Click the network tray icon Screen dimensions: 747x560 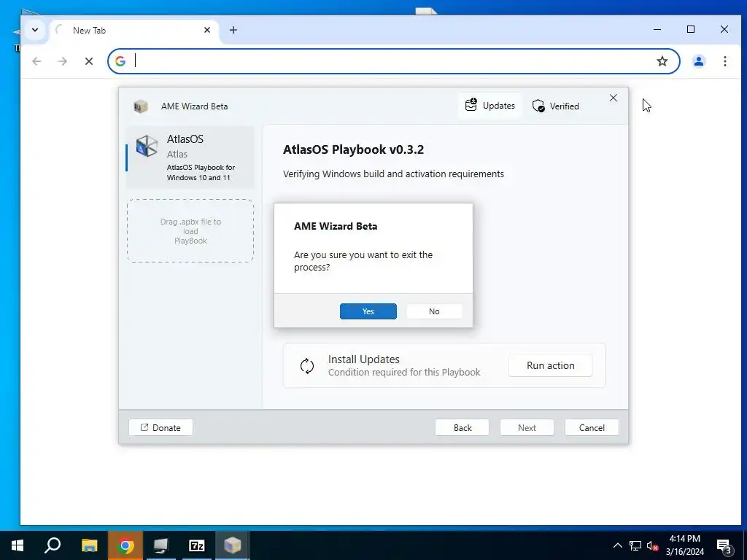pyautogui.click(x=635, y=545)
